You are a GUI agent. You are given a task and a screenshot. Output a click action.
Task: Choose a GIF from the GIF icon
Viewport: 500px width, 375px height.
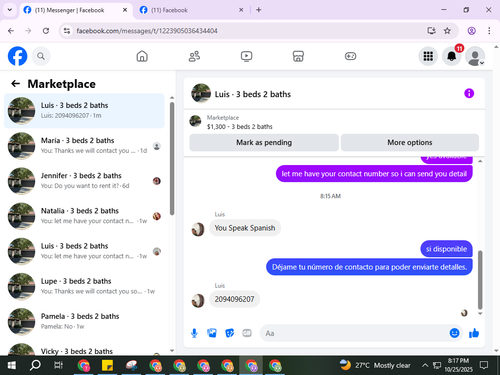(247, 333)
